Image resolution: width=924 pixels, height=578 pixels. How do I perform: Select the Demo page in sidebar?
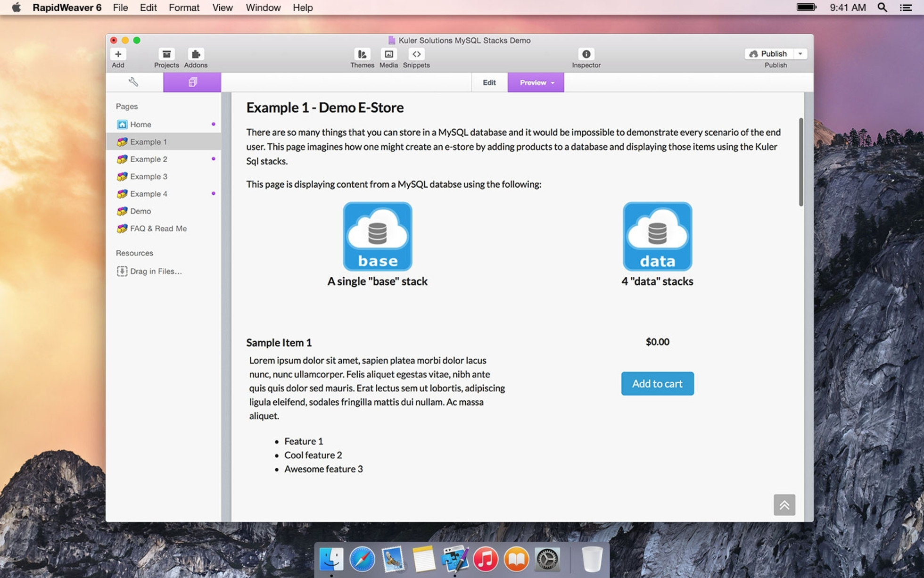click(x=140, y=211)
